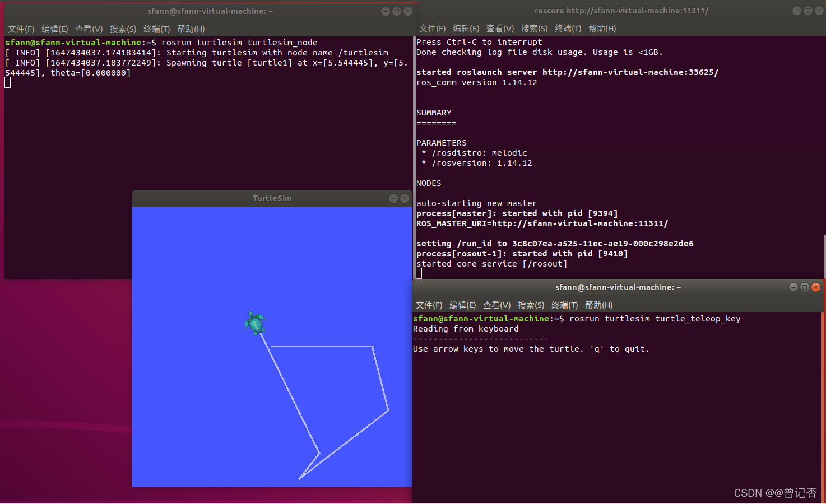Maximize the turtle_teleop_key terminal window
826x504 pixels.
805,287
